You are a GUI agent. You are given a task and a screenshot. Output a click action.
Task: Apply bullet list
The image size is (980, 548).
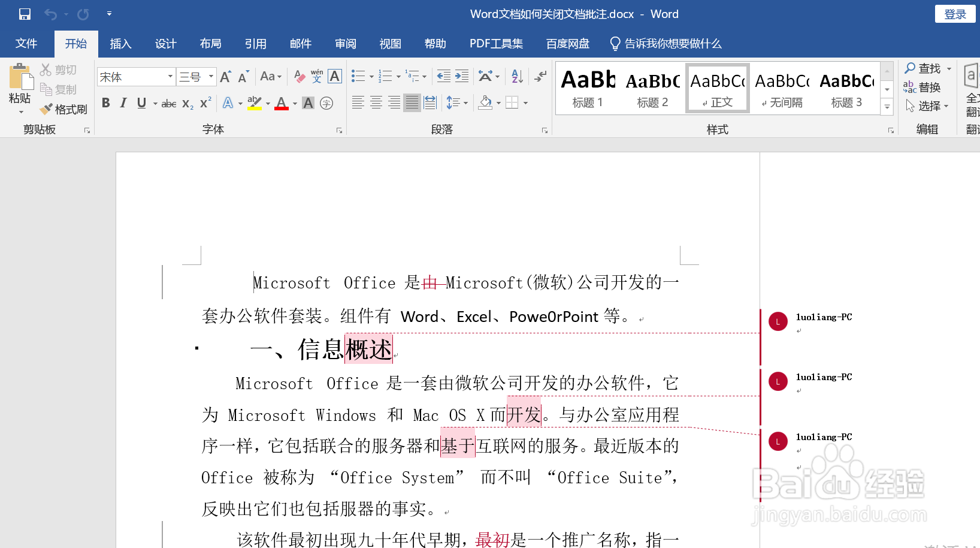(x=358, y=76)
